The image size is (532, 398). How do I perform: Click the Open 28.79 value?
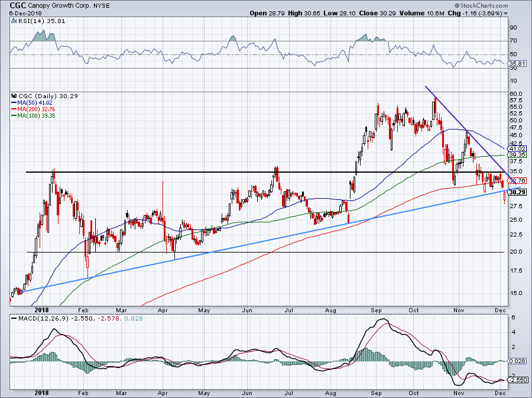267,13
